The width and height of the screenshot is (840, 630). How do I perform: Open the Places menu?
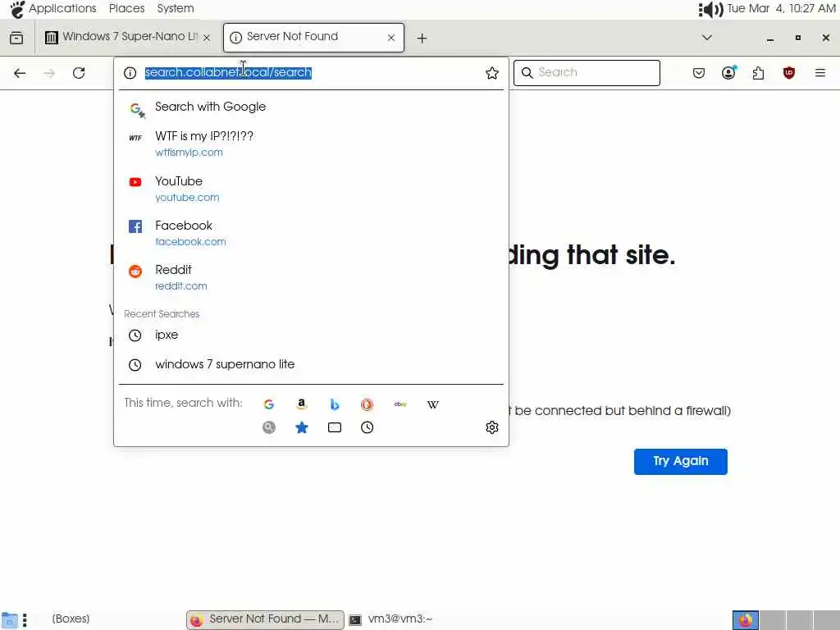click(x=126, y=8)
